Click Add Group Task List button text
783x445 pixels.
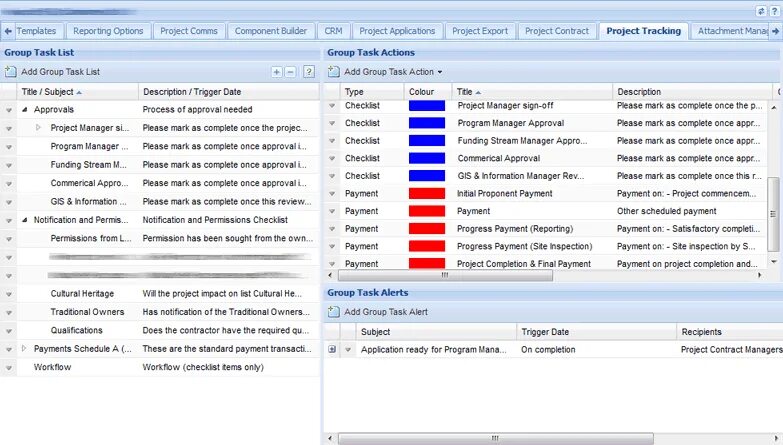(60, 72)
